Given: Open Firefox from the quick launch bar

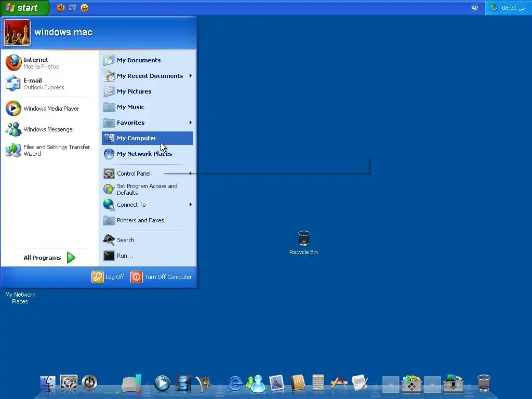Looking at the screenshot, I should coord(60,7).
